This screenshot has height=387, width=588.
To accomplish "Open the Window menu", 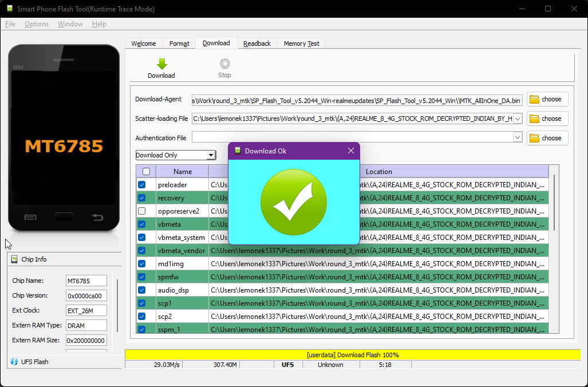I will point(70,24).
